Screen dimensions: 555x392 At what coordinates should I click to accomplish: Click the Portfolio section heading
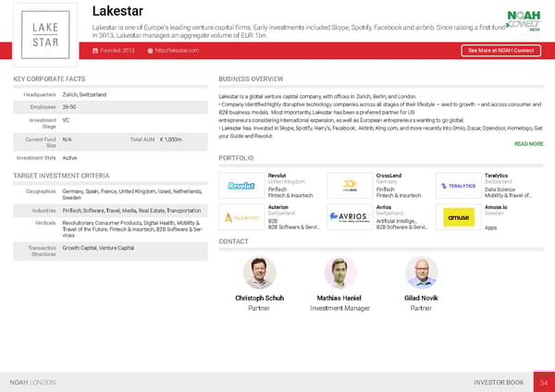[x=236, y=159]
